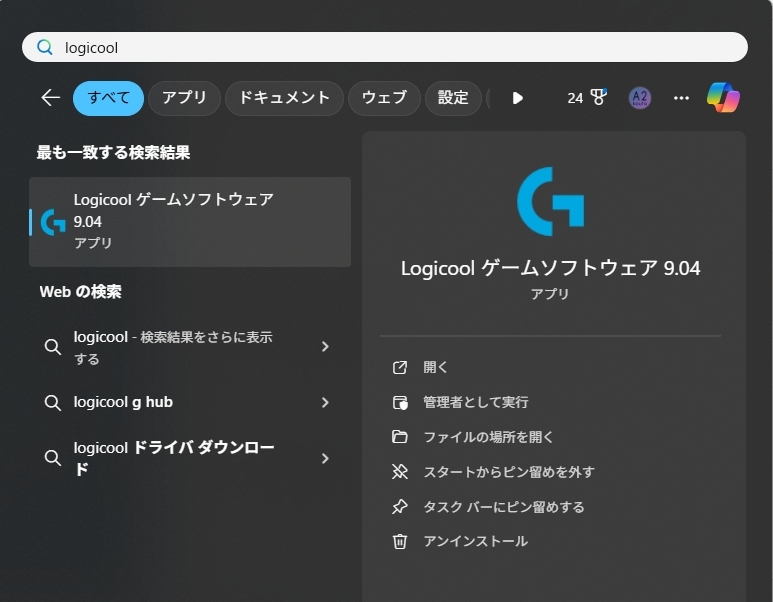Click アプリ label under details pane title
The width and height of the screenshot is (773, 602).
(x=550, y=294)
